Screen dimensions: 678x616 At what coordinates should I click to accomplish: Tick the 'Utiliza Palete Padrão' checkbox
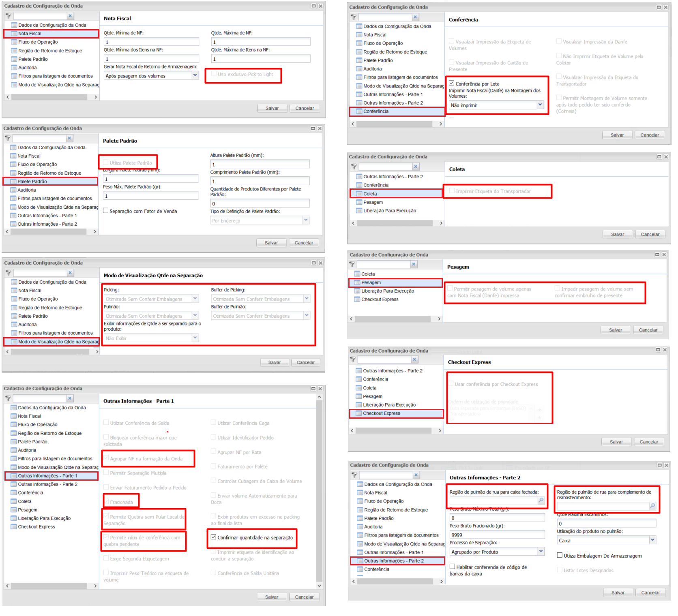(106, 163)
